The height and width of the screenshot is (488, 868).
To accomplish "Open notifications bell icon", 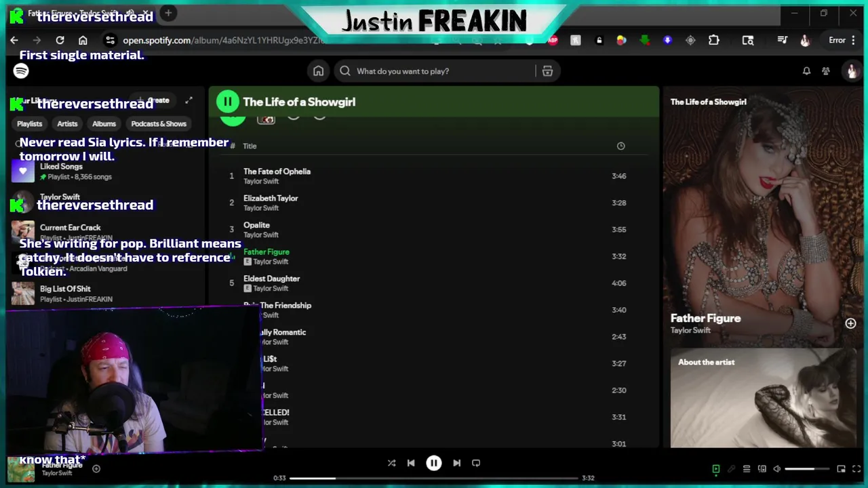I will click(806, 71).
